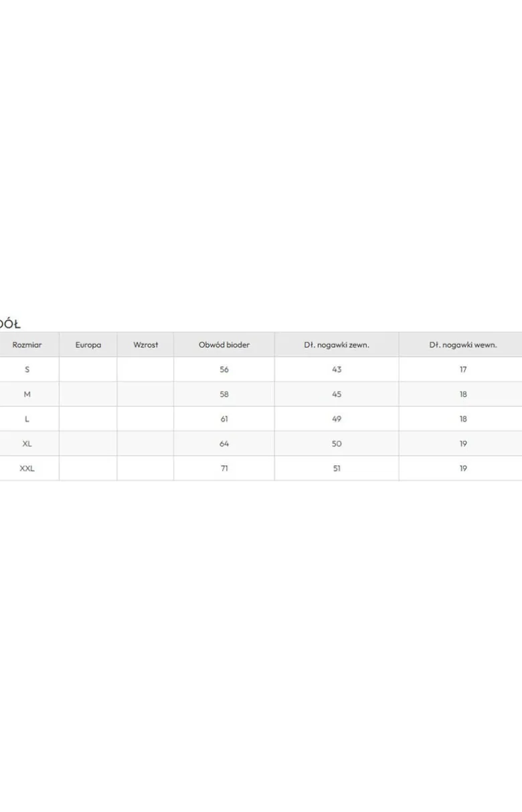
Task: Select the L size row label
Action: (x=27, y=419)
